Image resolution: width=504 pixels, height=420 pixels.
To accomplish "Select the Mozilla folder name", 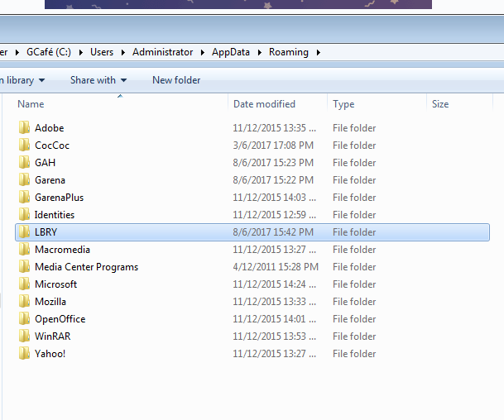I will tap(50, 301).
